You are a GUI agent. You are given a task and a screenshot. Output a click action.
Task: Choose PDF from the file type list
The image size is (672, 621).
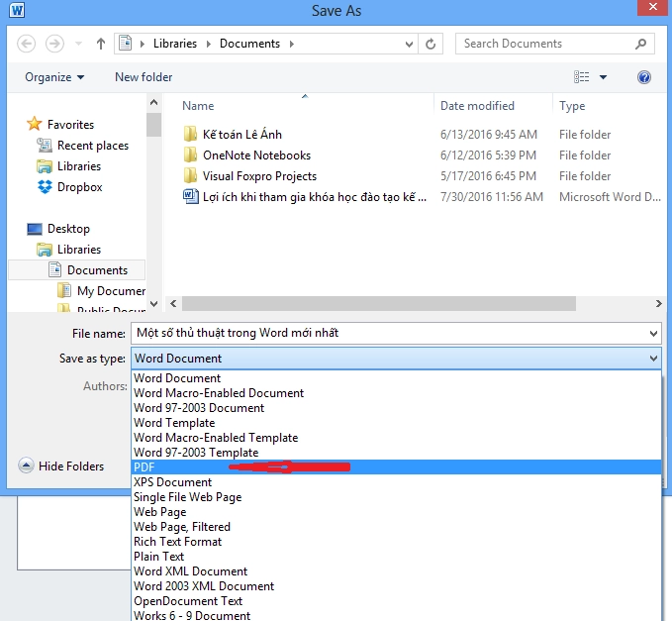145,467
